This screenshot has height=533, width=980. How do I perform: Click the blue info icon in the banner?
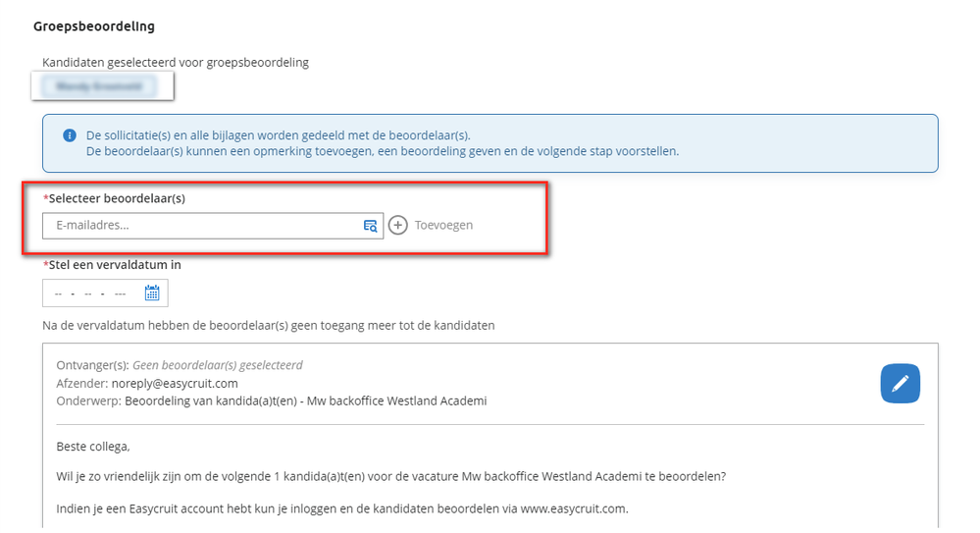tap(70, 135)
